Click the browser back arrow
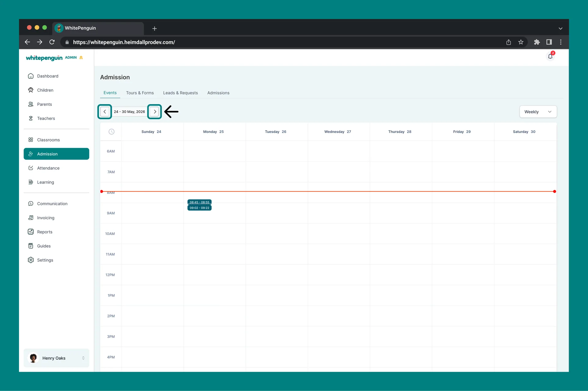The width and height of the screenshot is (588, 391). coord(27,42)
